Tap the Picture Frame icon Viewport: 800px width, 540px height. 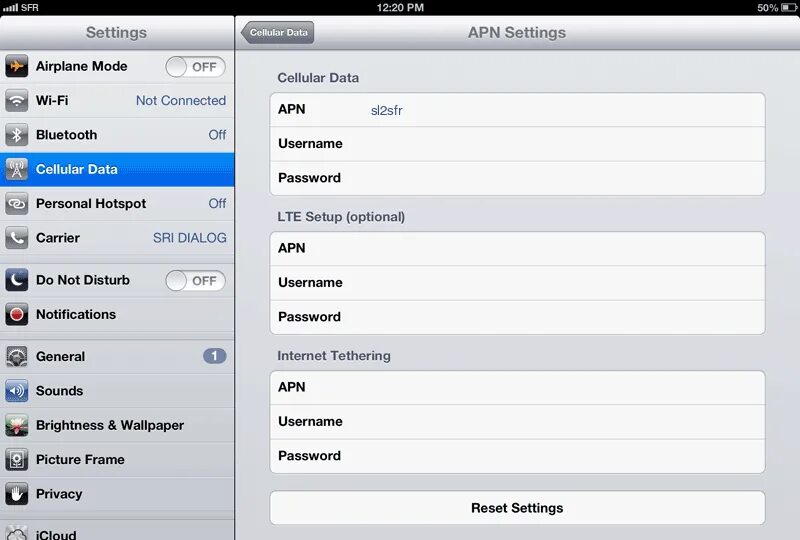16,459
